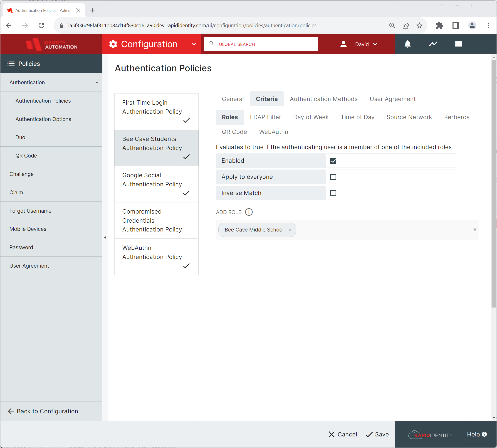Screen dimensions: 497x448
Task: Open the QR Code criteria tab
Action: pos(234,132)
